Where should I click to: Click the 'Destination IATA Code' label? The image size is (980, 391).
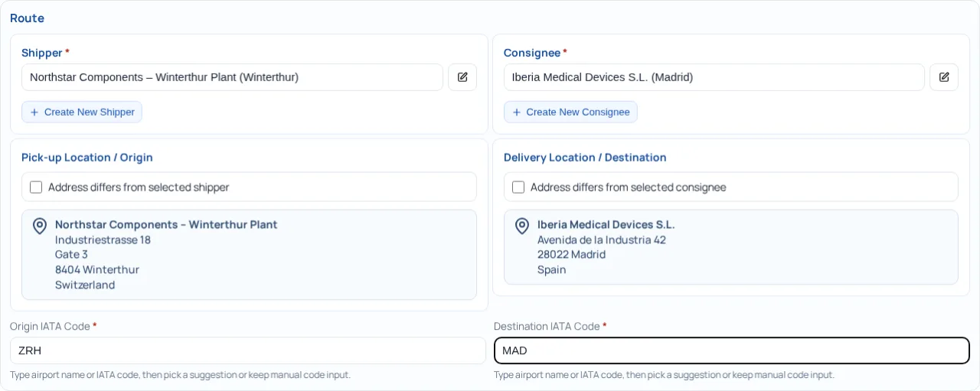coord(547,327)
